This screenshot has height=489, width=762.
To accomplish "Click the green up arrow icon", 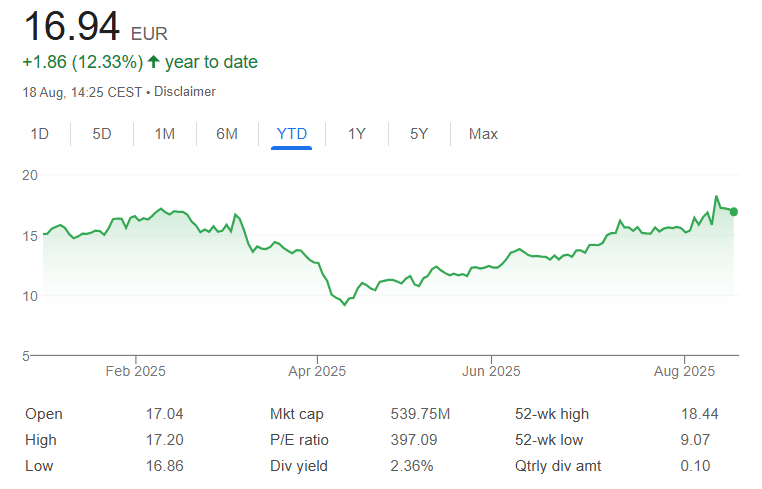I will (153, 62).
